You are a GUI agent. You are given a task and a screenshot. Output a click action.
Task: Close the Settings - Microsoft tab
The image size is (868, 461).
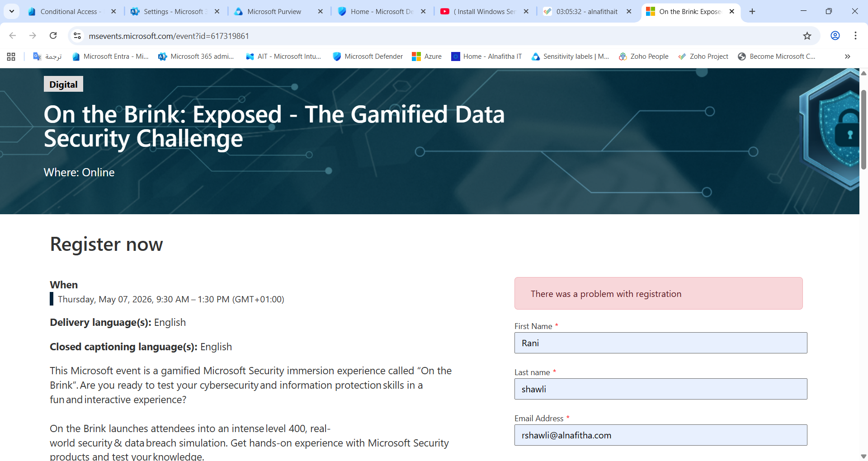click(217, 11)
